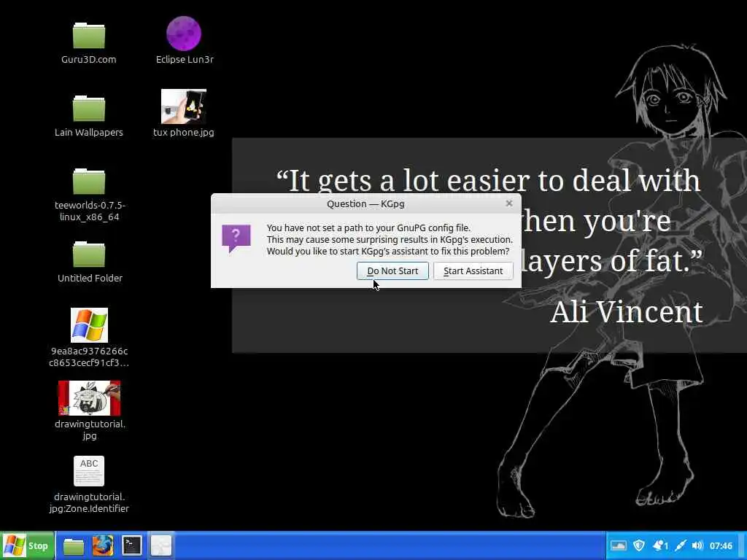Select the drawingtutorial.jpg image thumbnail
Viewport: 747px width, 560px height.
89,398
